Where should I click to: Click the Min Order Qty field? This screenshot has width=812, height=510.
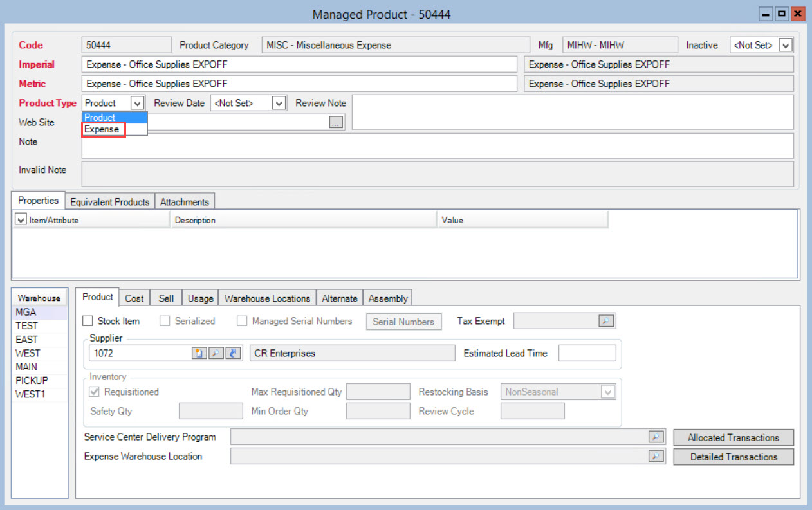378,411
